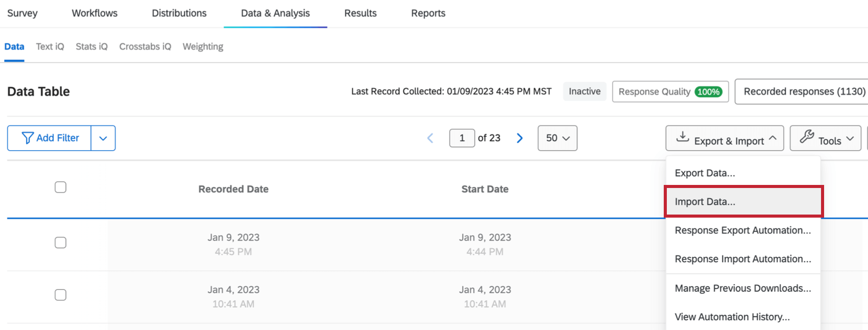Click the Response Quality button
The image size is (868, 330).
[x=654, y=92]
